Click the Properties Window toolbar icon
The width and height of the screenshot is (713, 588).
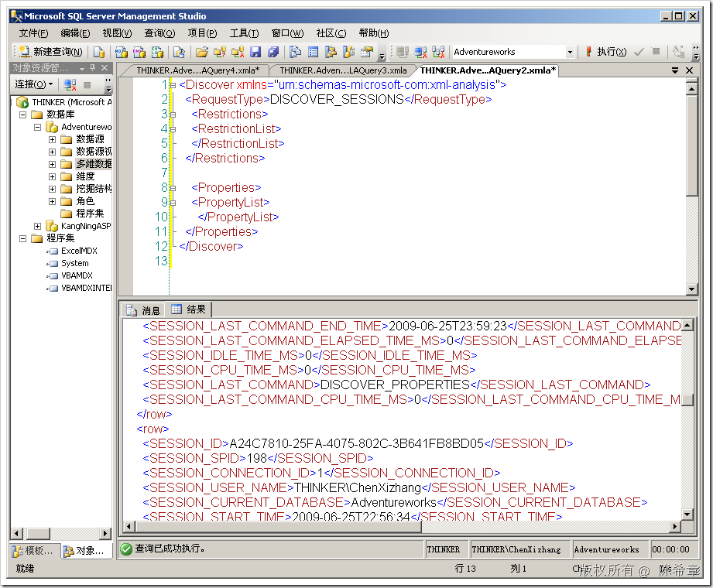tap(366, 52)
